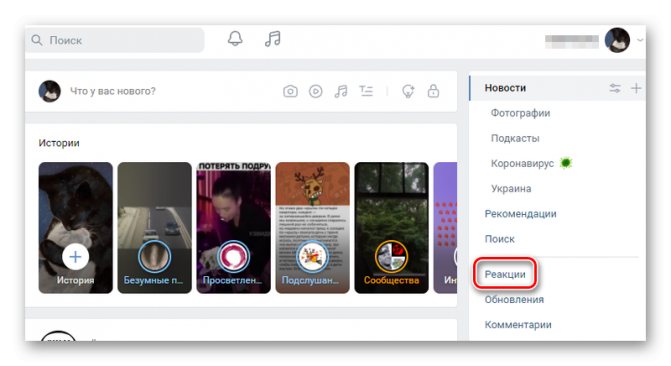671x366 pixels.
Task: Open news filter settings icon
Action: (x=615, y=88)
